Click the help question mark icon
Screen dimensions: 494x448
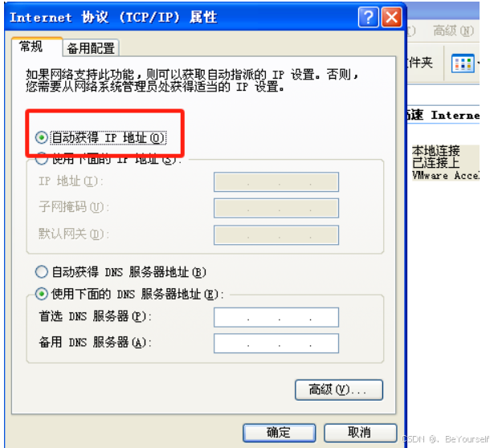pyautogui.click(x=369, y=18)
